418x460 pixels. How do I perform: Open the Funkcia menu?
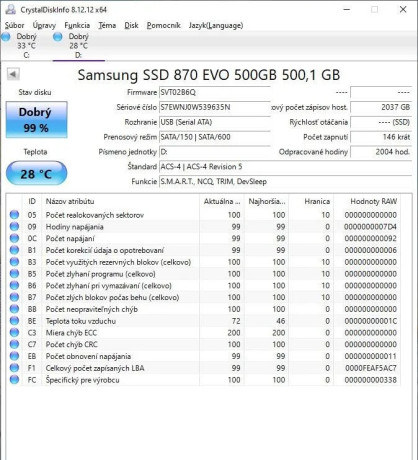77,25
